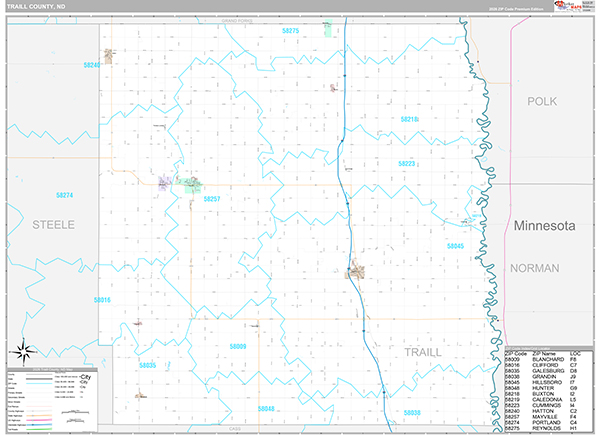Select the HUNTER row in ZIP table
The image size is (600, 435).
[543, 388]
